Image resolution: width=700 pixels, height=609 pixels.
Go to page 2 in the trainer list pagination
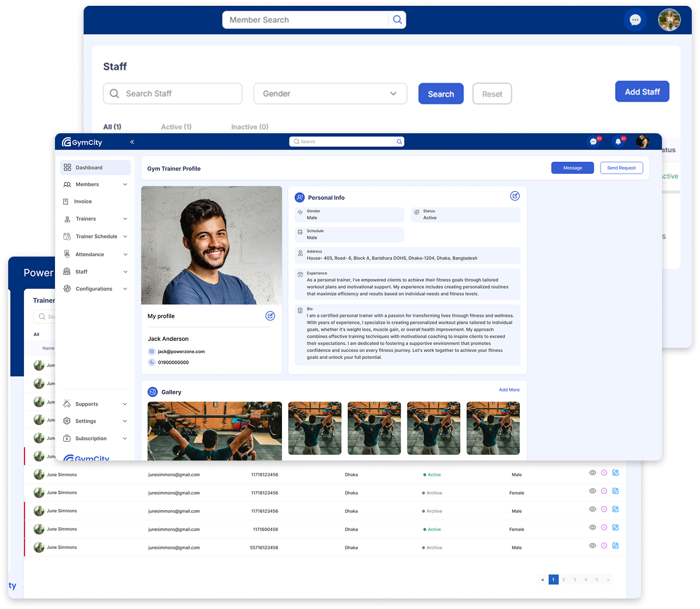tap(563, 580)
